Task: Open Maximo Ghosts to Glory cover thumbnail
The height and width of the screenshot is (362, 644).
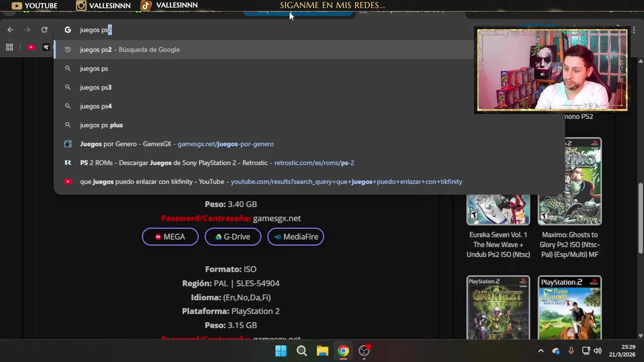Action: [x=570, y=181]
